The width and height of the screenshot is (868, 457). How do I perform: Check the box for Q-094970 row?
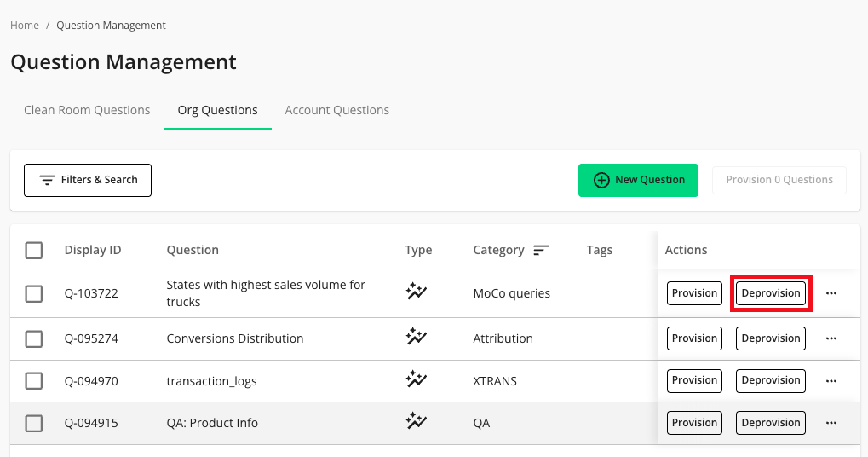pos(34,381)
